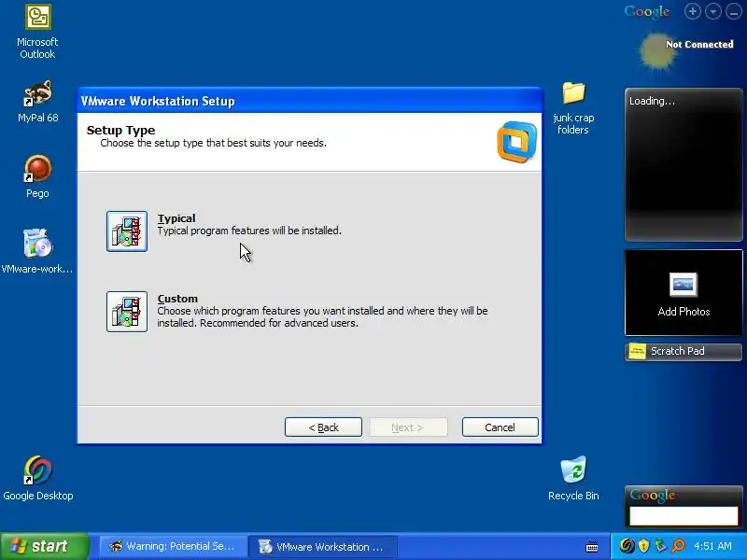
Task: Click the VMware logo in setup header
Action: pos(517,142)
